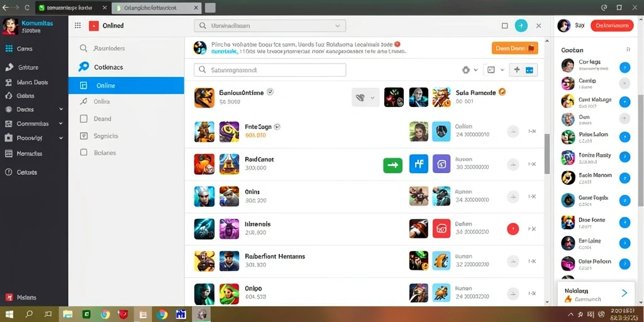Toggle the blue switch next to Car Kage
Viewport: 644px width, 322px height.
(625, 68)
